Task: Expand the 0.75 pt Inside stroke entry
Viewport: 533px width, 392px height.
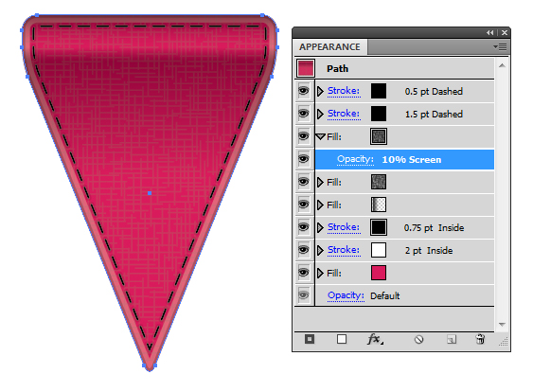Action: 320,227
